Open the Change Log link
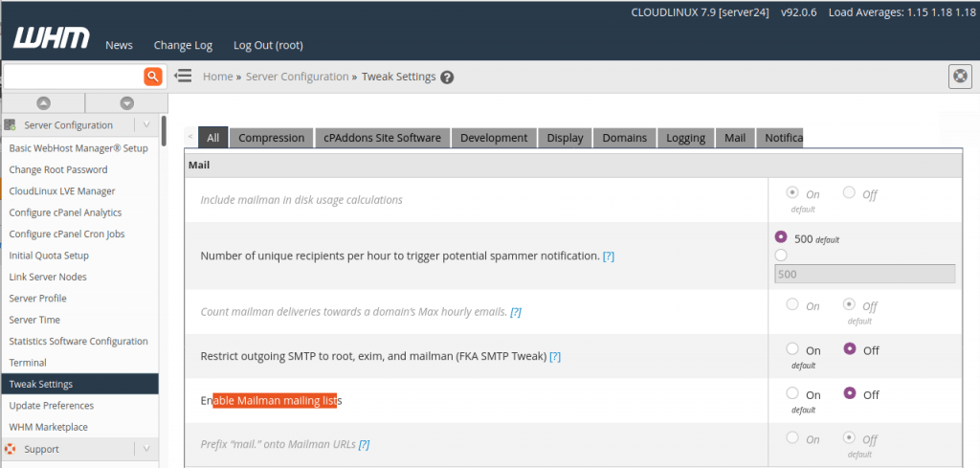 183,45
